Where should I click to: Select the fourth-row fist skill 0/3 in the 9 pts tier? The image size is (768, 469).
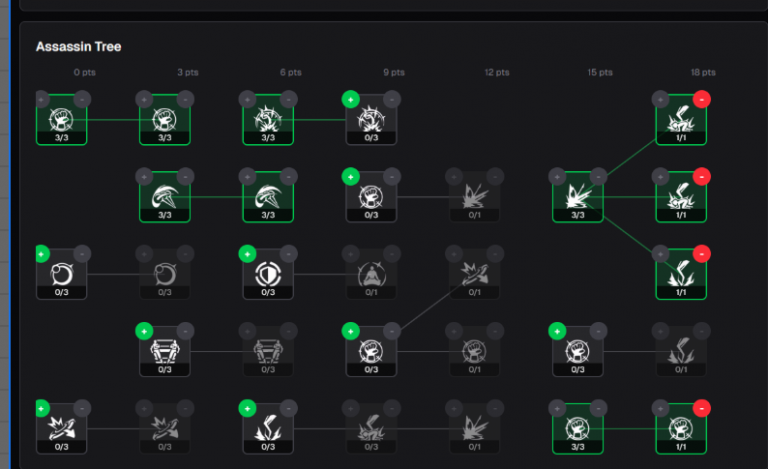coord(371,352)
